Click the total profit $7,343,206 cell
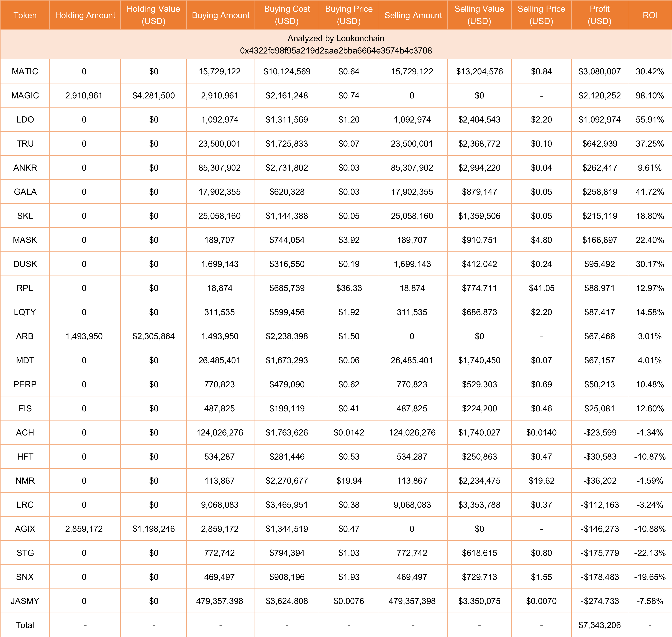 click(599, 625)
